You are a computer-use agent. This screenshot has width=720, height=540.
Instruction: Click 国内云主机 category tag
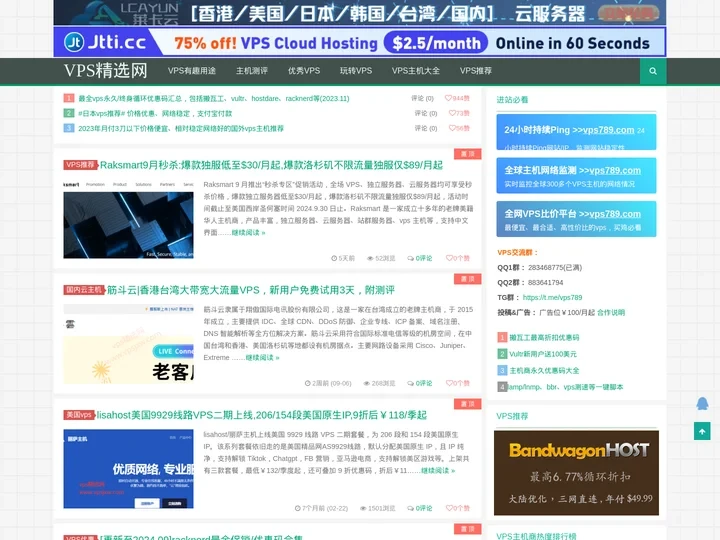84,290
